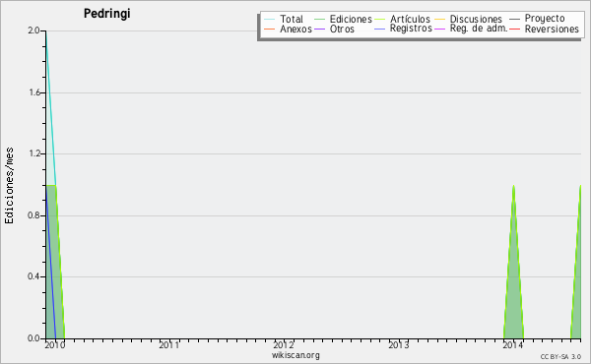Click the 2014 x-axis label
The image size is (591, 364).
[512, 345]
